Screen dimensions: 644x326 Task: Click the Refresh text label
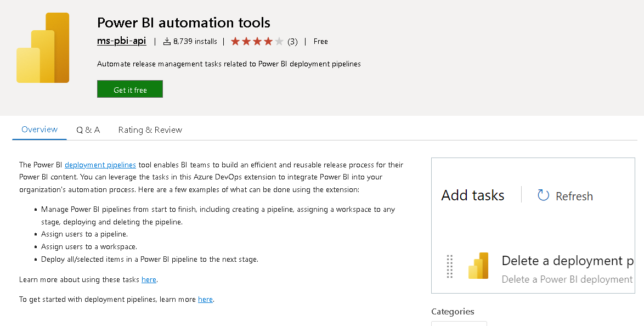574,196
